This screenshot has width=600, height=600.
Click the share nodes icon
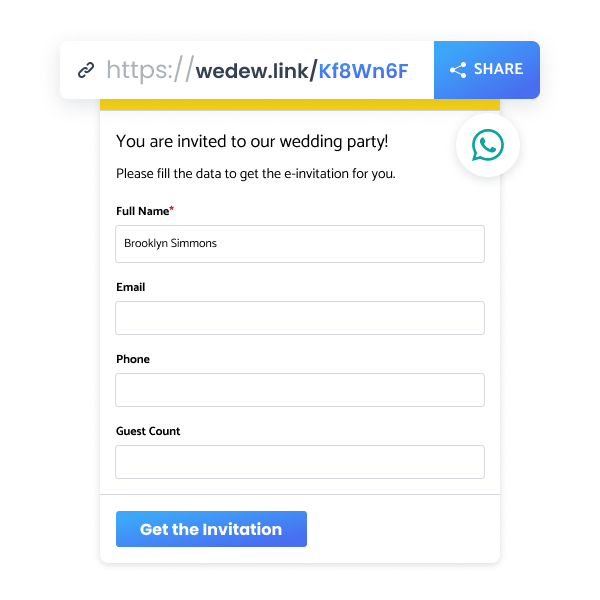(x=458, y=70)
